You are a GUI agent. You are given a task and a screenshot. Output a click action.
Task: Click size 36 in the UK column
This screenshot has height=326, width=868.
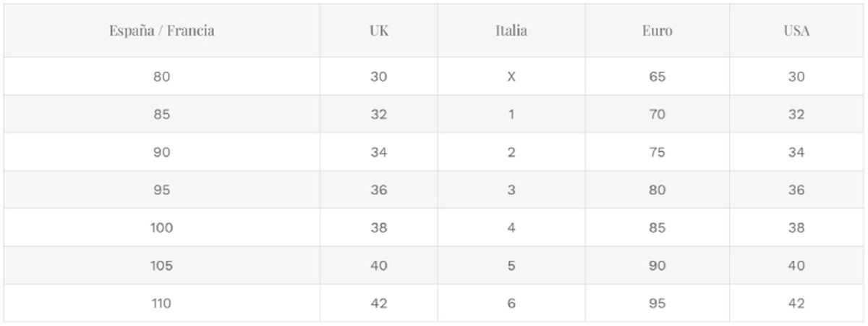pyautogui.click(x=378, y=191)
